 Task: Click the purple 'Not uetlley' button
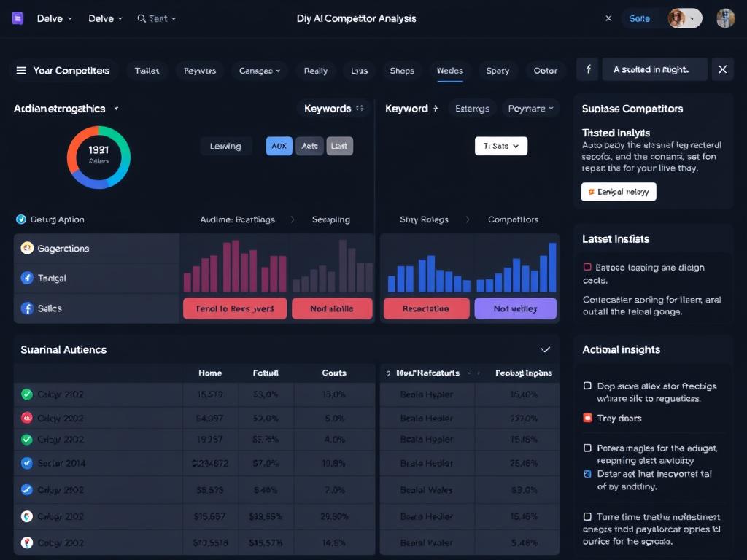(x=515, y=308)
